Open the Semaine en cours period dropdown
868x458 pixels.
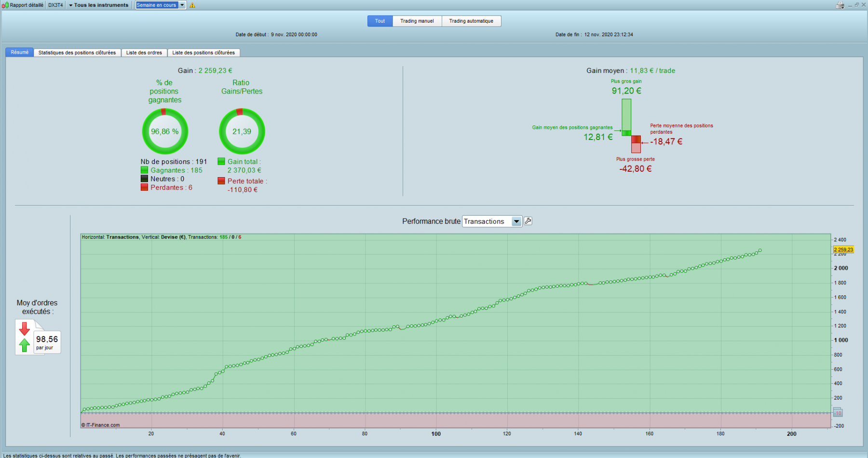tap(161, 5)
